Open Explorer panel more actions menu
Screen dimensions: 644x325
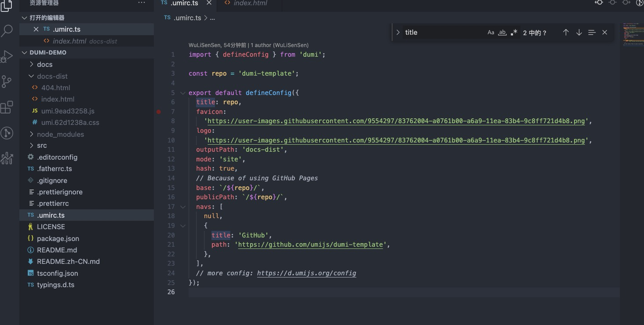pyautogui.click(x=142, y=3)
